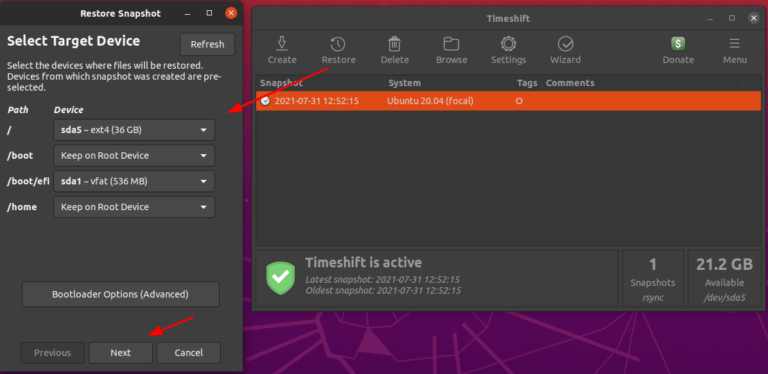Open Bootloader Options (Advanced)
The width and height of the screenshot is (768, 374).
click(x=120, y=294)
